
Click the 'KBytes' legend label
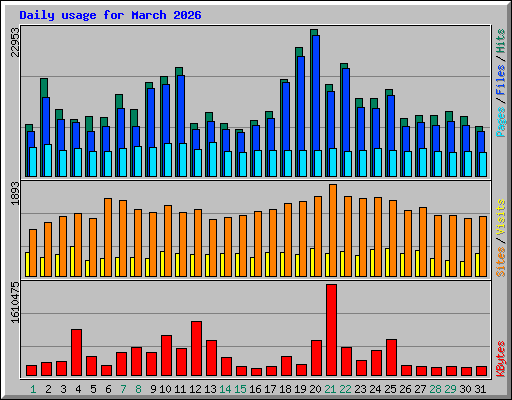tap(501, 359)
